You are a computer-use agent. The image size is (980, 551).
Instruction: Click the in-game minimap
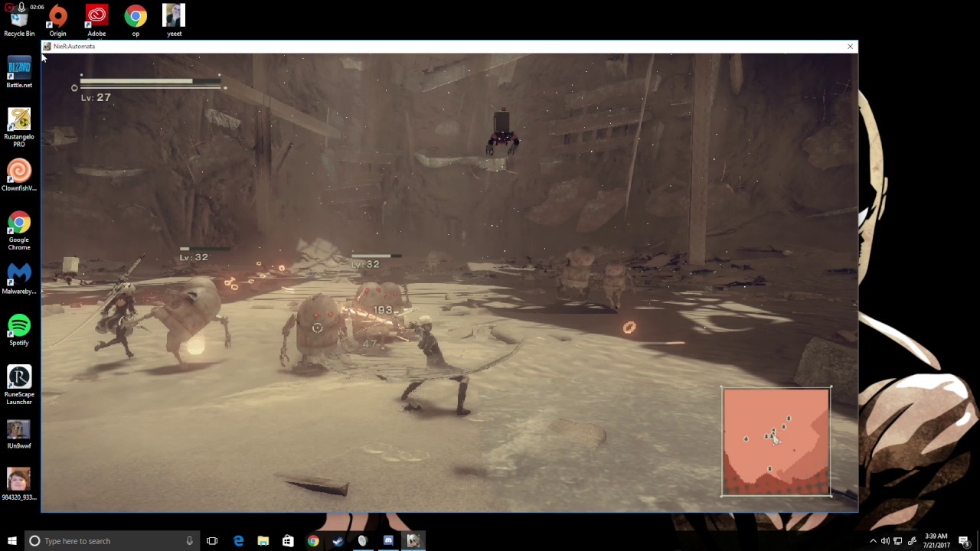[x=776, y=442]
